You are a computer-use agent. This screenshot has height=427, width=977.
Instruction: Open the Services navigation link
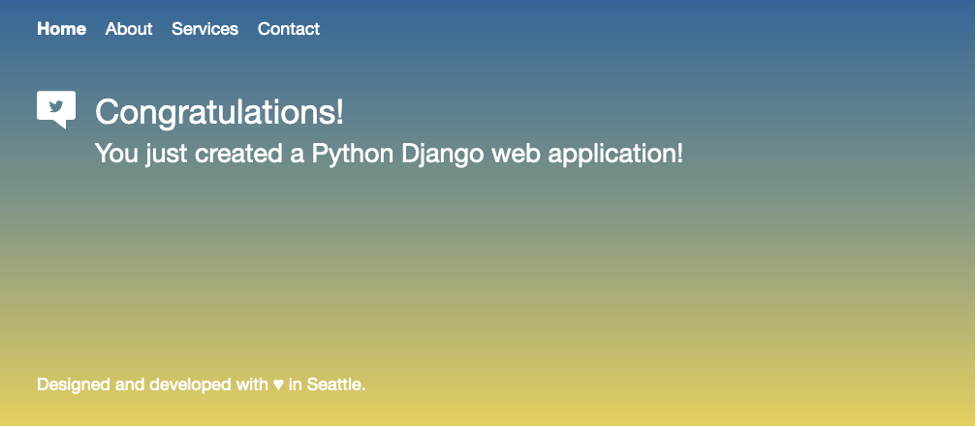205,29
